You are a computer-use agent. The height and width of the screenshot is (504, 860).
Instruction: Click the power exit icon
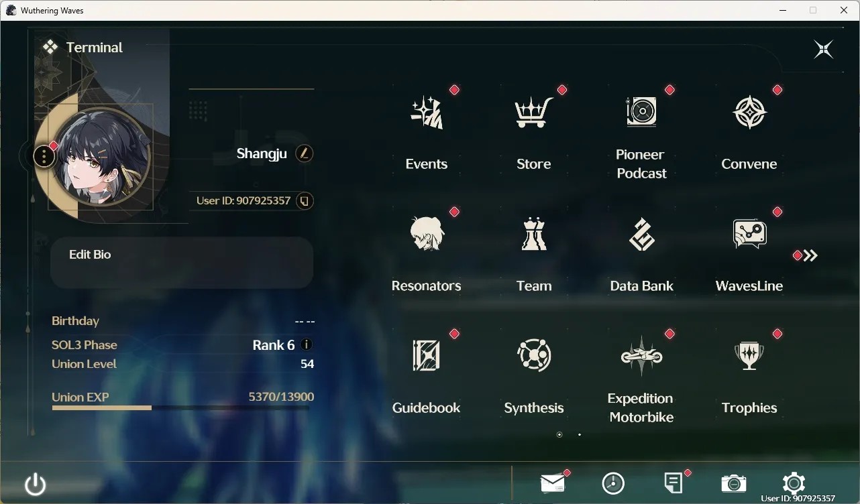coord(35,484)
